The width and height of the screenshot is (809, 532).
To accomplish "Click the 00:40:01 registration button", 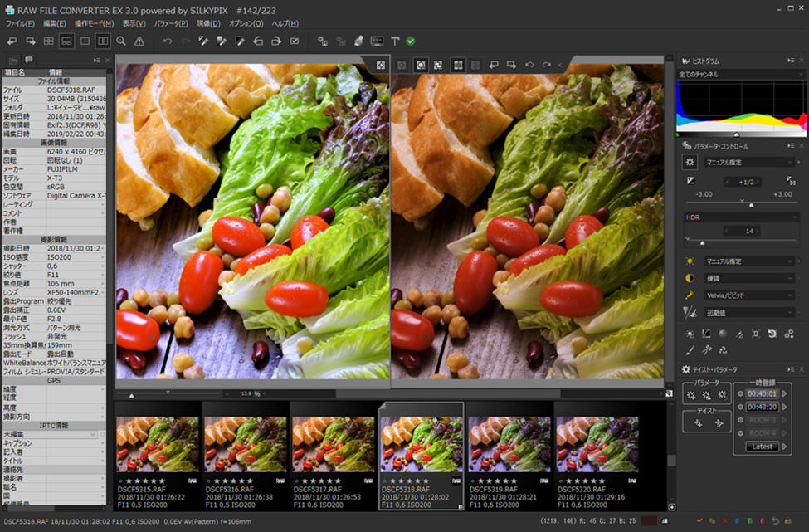I will [x=762, y=393].
